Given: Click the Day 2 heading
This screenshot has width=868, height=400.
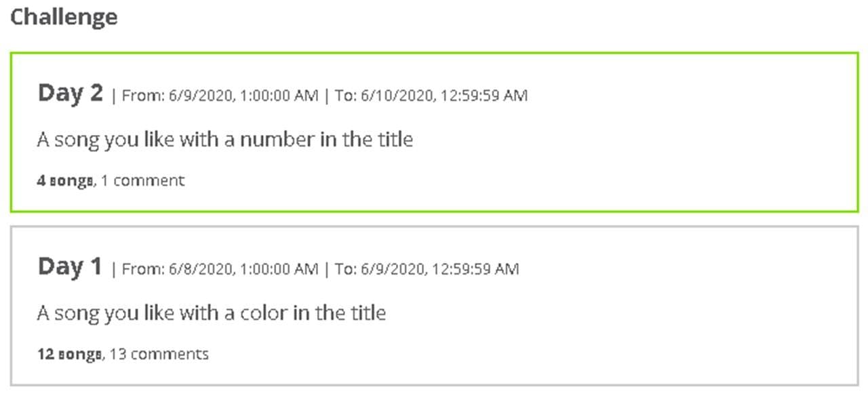Looking at the screenshot, I should tap(71, 92).
